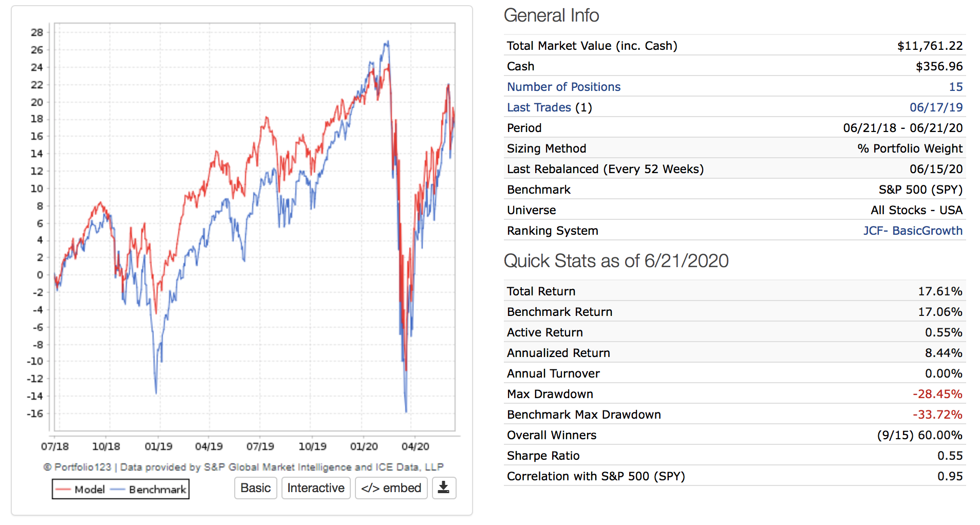This screenshot has height=525, width=980.
Task: Click the Portfolio123 copyright text below chart
Action: [243, 467]
